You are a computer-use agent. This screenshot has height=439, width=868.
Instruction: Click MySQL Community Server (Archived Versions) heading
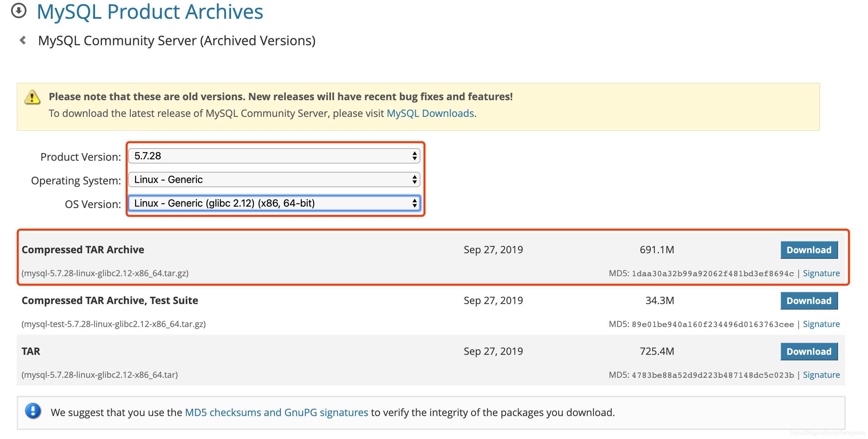(176, 41)
